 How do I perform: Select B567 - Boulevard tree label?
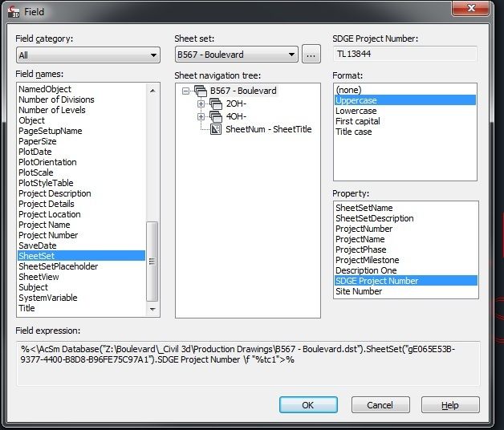243,91
